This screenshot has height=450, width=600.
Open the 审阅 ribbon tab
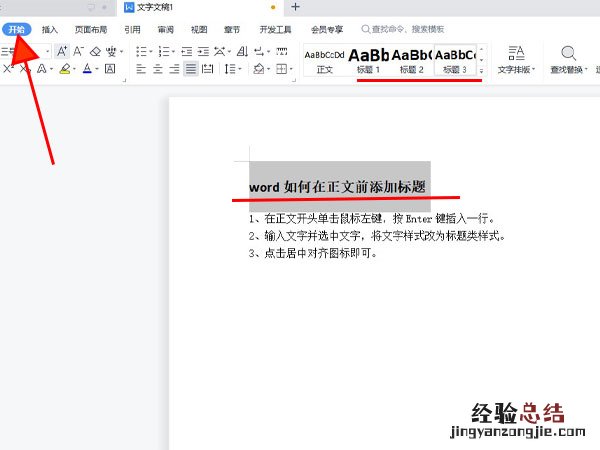coord(166,29)
